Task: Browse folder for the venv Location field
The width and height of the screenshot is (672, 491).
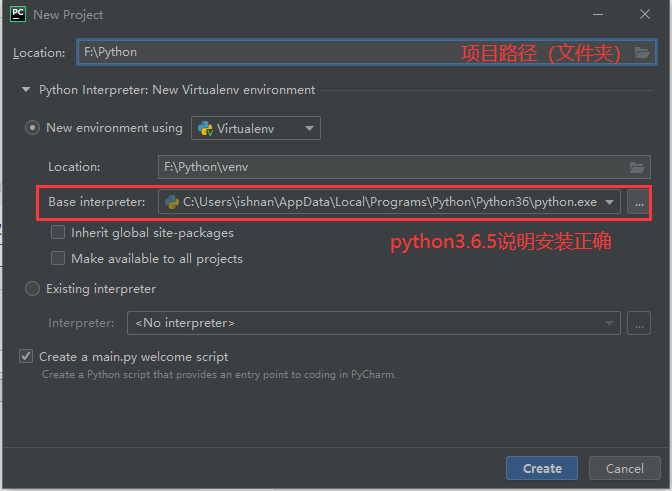Action: 637,167
